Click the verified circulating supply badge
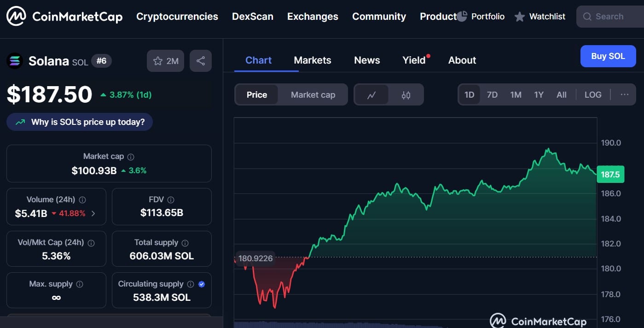Screen dimensions: 644x328 coord(201,284)
